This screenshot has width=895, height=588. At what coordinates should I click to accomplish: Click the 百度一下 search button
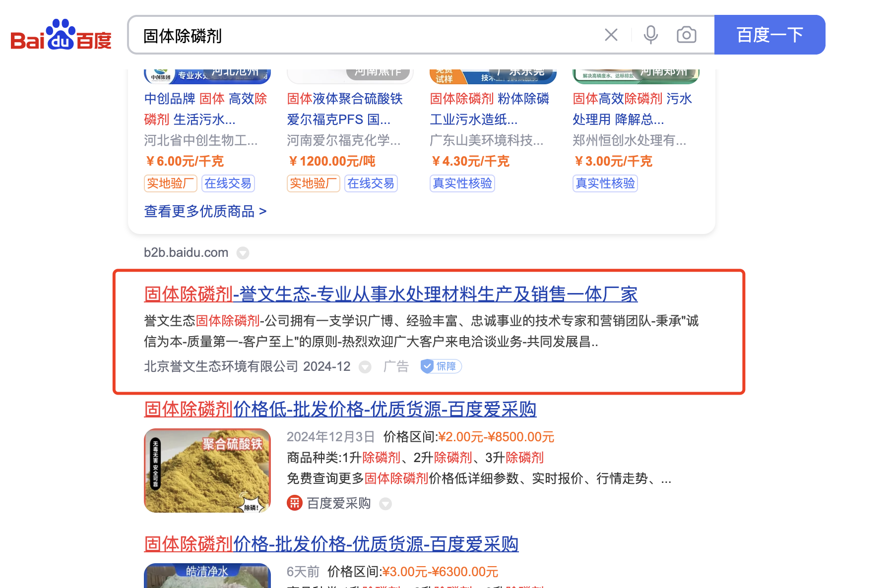[769, 35]
